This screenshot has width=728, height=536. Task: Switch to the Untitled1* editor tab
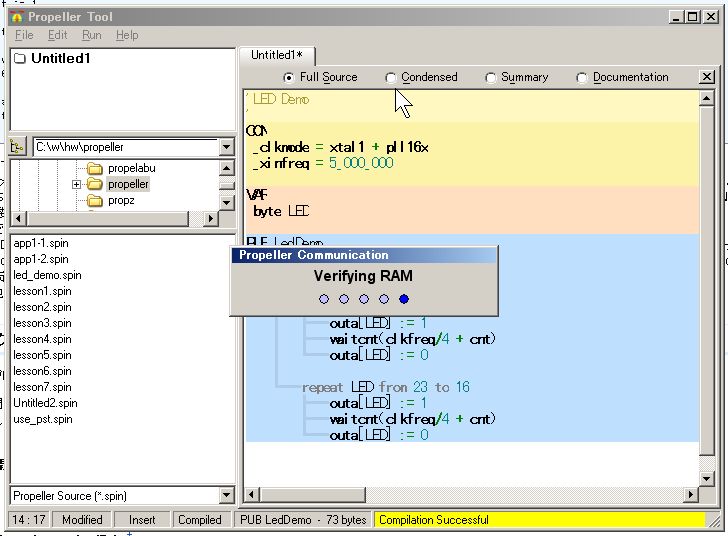click(x=277, y=55)
